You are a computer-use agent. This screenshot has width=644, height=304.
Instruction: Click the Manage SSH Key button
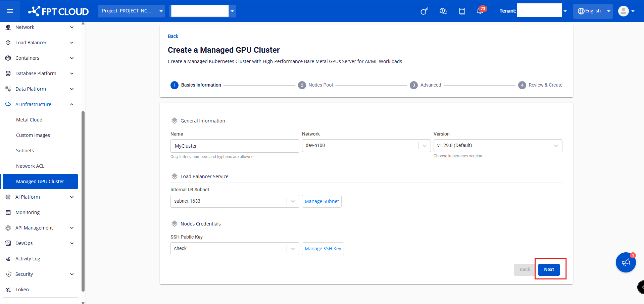coord(323,249)
